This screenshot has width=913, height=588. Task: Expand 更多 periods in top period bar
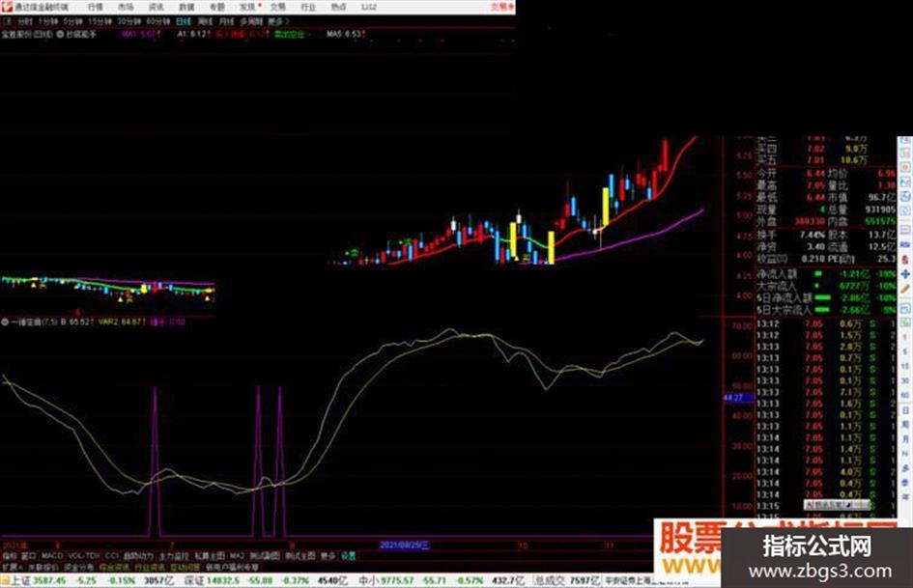pyautogui.click(x=277, y=21)
